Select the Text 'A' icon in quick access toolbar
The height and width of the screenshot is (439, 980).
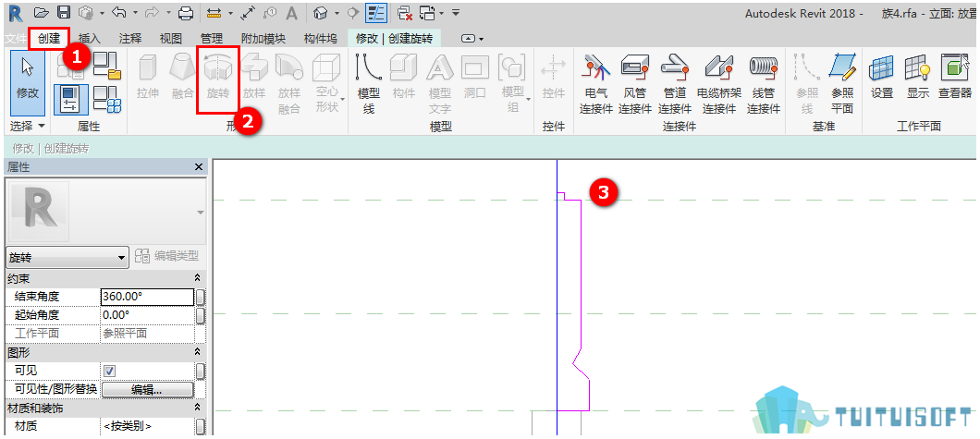click(x=291, y=13)
